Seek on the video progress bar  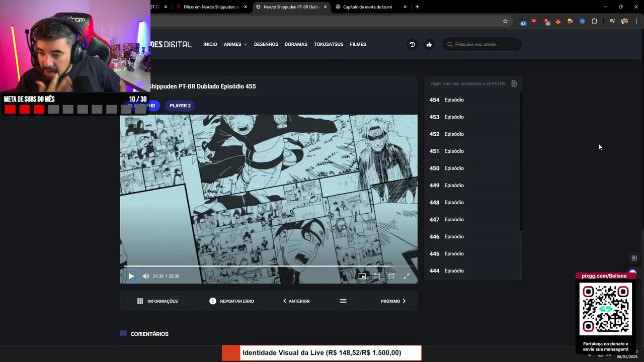[x=268, y=266]
